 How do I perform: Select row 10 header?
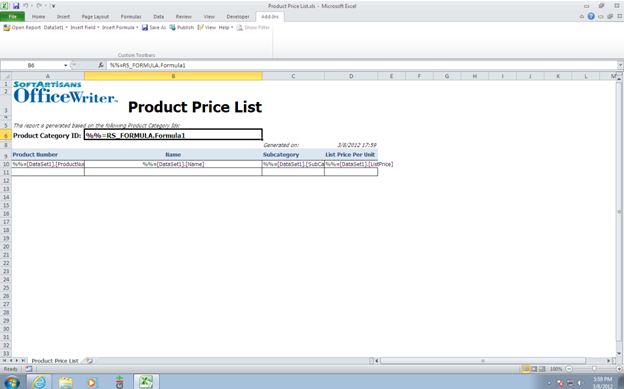pos(6,164)
